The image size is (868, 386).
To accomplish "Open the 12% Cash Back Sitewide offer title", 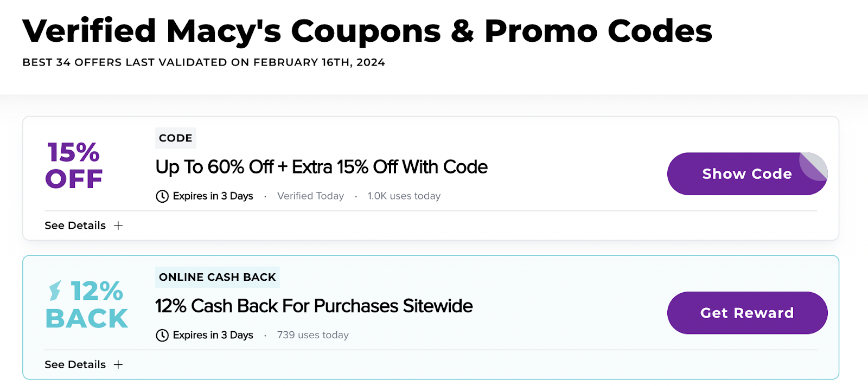I will [314, 306].
